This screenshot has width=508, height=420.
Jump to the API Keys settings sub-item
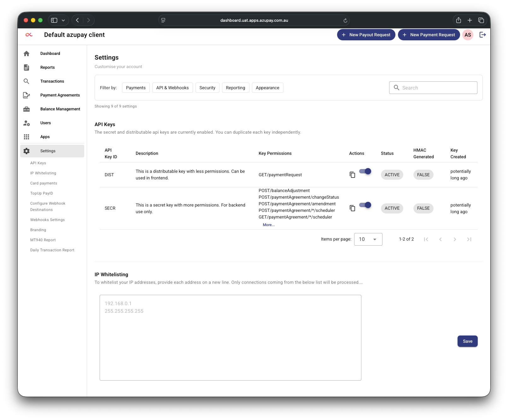point(38,163)
